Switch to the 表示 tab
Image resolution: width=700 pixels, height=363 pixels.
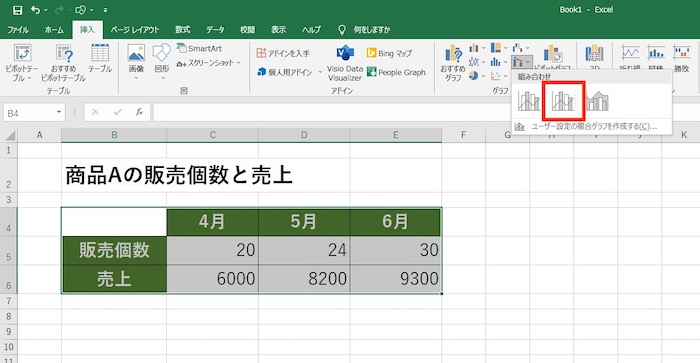(x=279, y=30)
